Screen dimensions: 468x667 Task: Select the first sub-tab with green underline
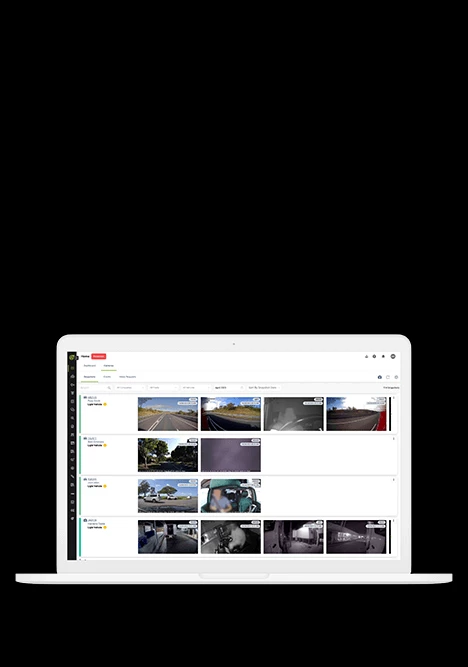pyautogui.click(x=89, y=377)
